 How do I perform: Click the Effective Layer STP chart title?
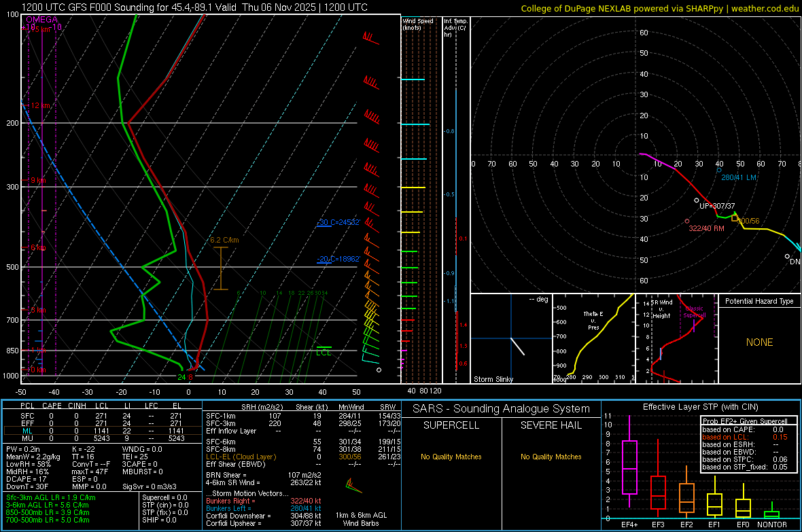point(700,407)
